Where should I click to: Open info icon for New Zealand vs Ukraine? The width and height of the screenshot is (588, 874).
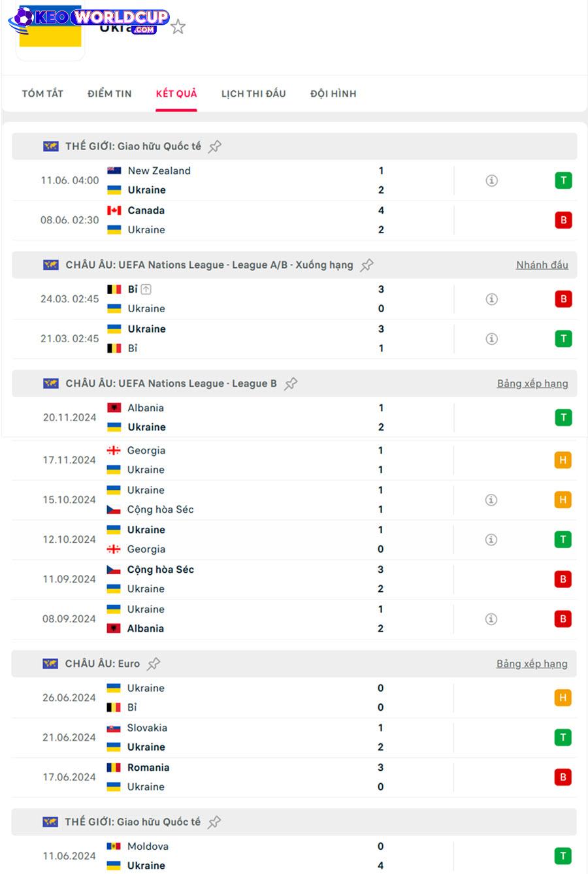tap(492, 180)
